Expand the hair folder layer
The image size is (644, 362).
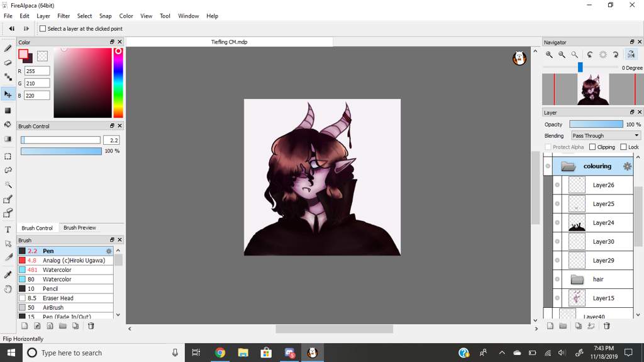(x=577, y=280)
